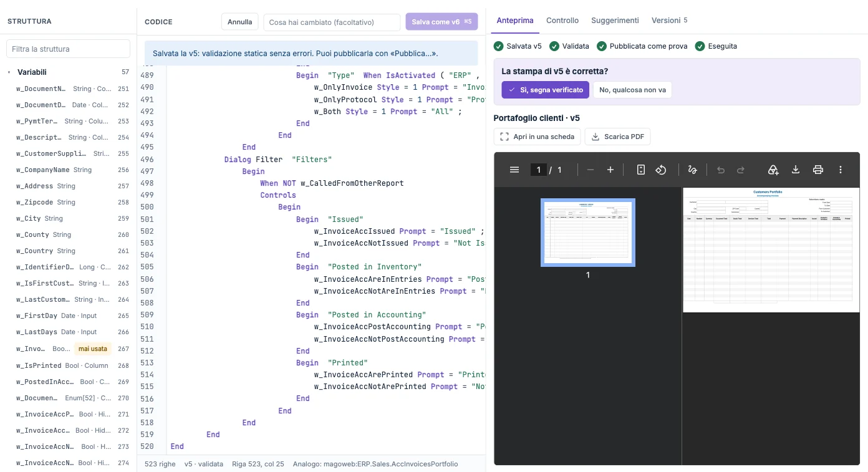Select the w_LastDays variable row
The height and width of the screenshot is (472, 868).
68,332
